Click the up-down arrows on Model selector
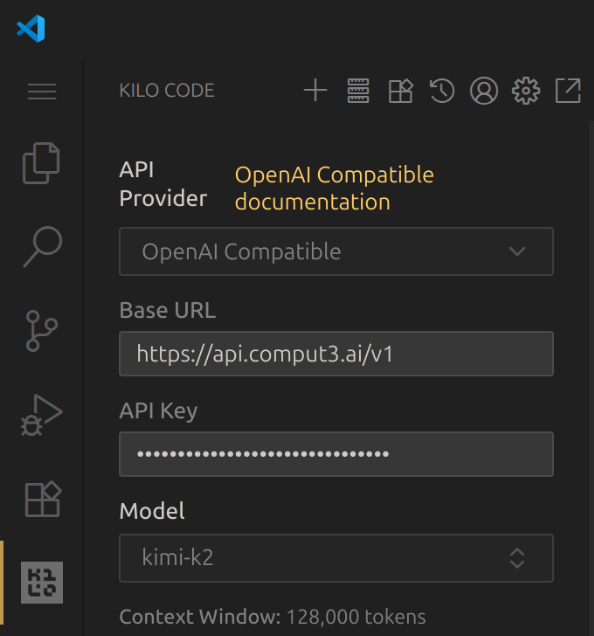 coord(517,558)
